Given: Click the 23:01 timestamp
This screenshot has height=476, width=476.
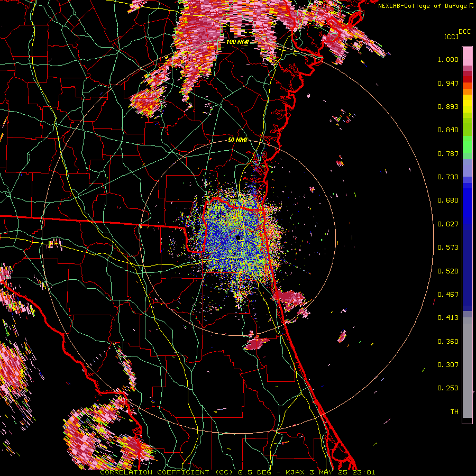Looking at the screenshot, I should point(364,472).
